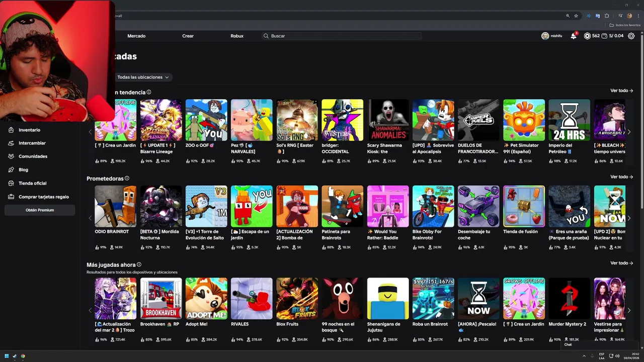Click the Comunidades sidebar icon
This screenshot has height=362, width=644.
(x=11, y=156)
